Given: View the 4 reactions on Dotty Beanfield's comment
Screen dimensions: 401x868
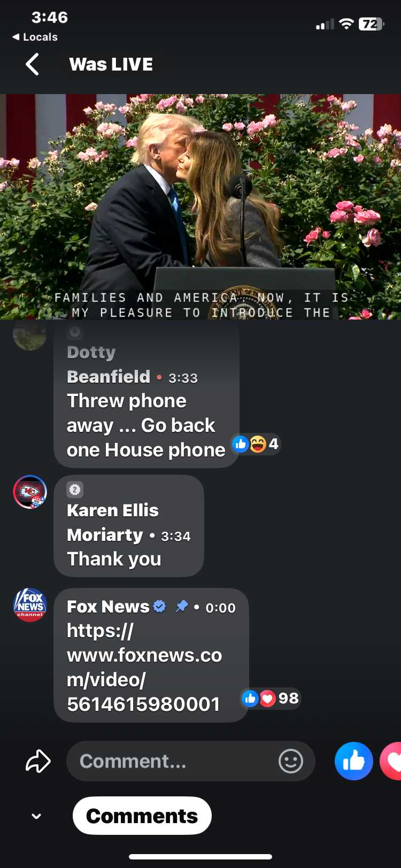Looking at the screenshot, I should (256, 444).
